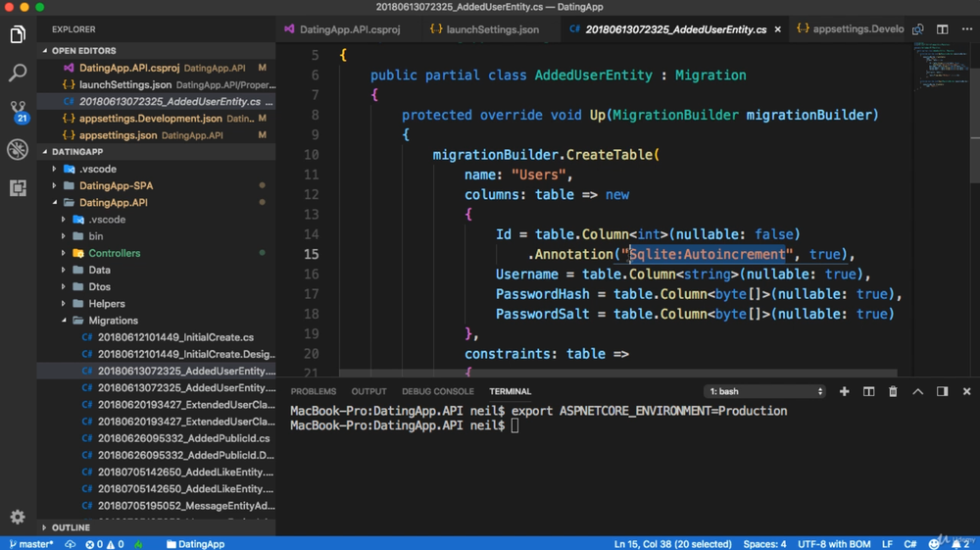The height and width of the screenshot is (550, 980).
Task: Open the Search view icon
Action: click(18, 74)
